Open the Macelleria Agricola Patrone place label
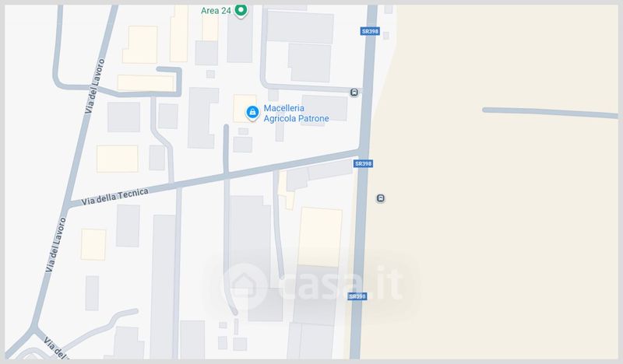 [296, 113]
